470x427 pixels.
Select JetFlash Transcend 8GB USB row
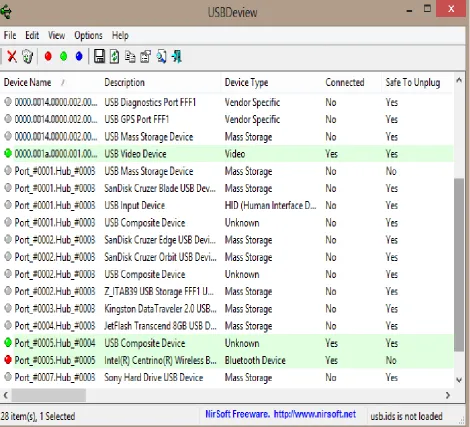coord(227,326)
